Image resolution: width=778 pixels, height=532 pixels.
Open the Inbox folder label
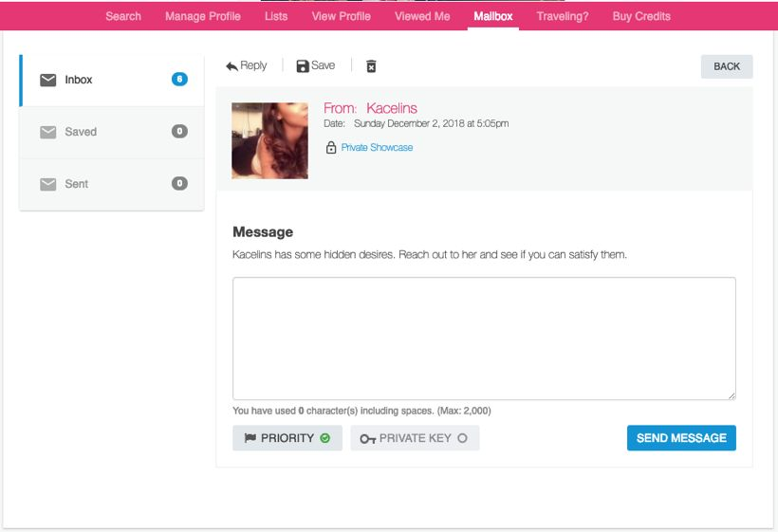pyautogui.click(x=79, y=80)
